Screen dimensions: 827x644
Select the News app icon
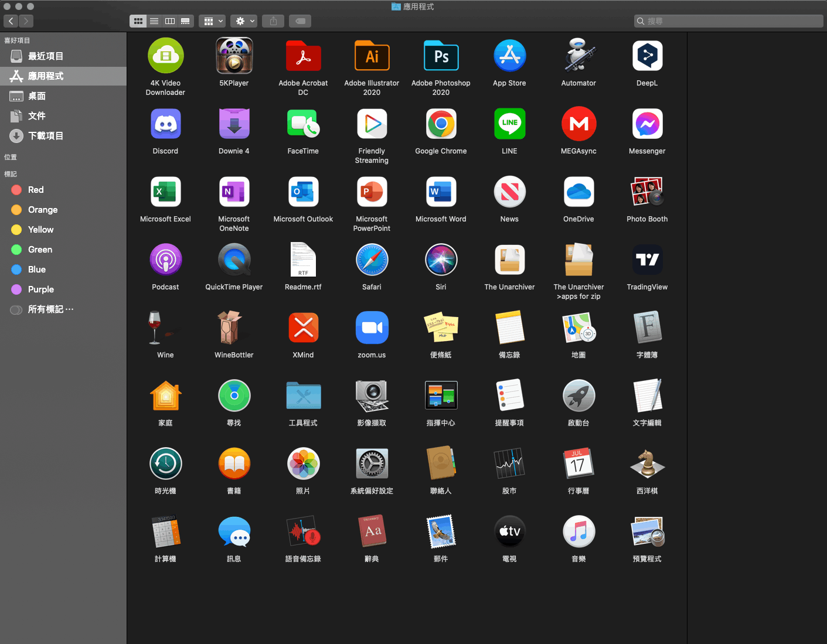pyautogui.click(x=509, y=192)
